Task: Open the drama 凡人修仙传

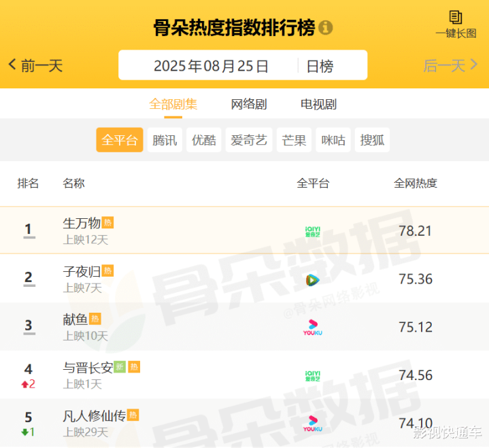Action: click(94, 415)
